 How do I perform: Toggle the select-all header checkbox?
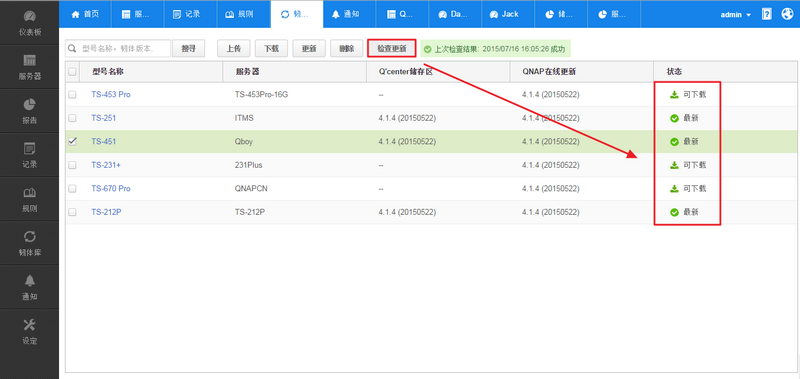point(72,72)
